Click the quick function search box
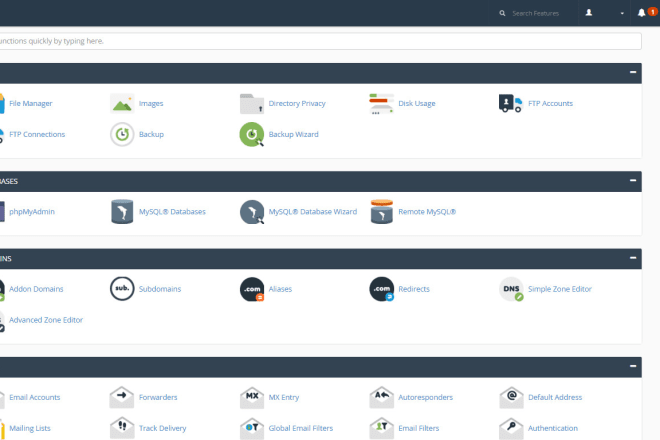 tap(320, 41)
